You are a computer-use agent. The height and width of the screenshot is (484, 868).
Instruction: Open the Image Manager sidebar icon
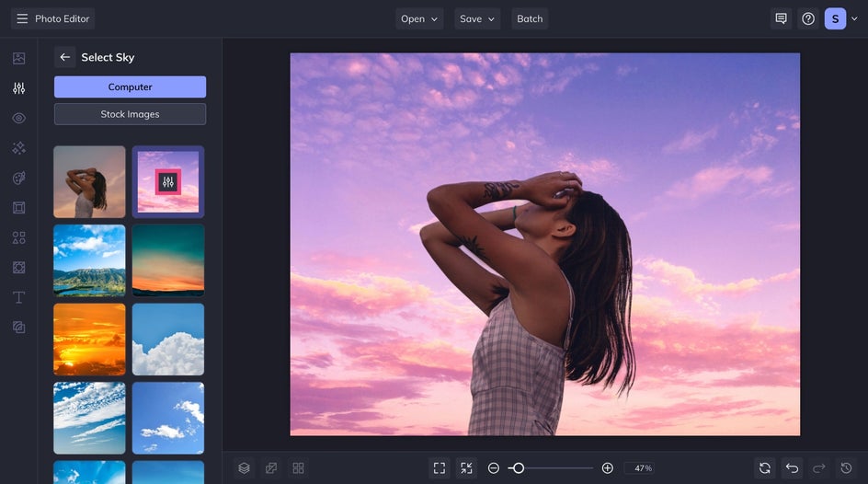click(x=18, y=58)
